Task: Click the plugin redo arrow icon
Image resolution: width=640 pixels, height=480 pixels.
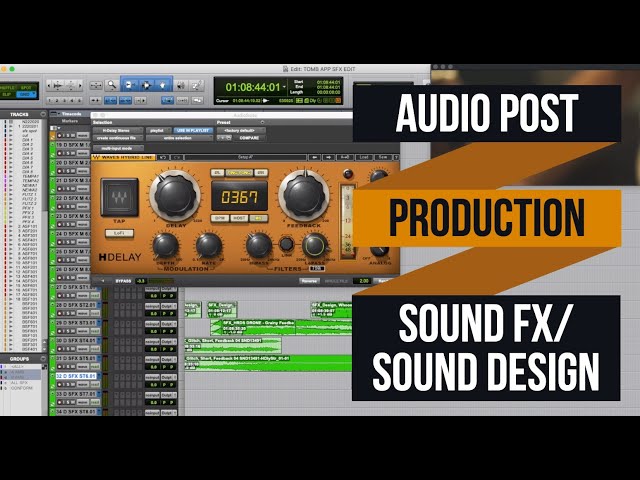Action: point(176,157)
